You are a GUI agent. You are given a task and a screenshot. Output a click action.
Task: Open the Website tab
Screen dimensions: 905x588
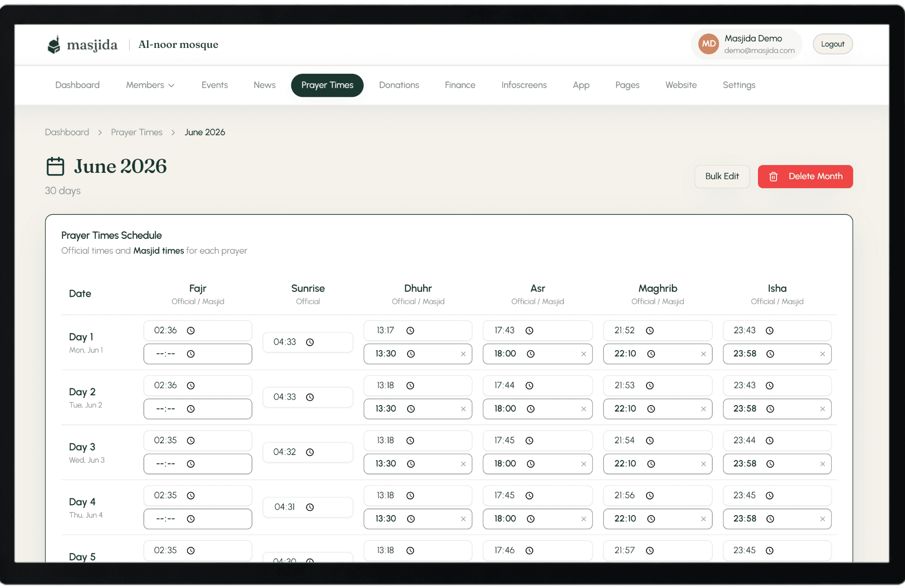[681, 85]
